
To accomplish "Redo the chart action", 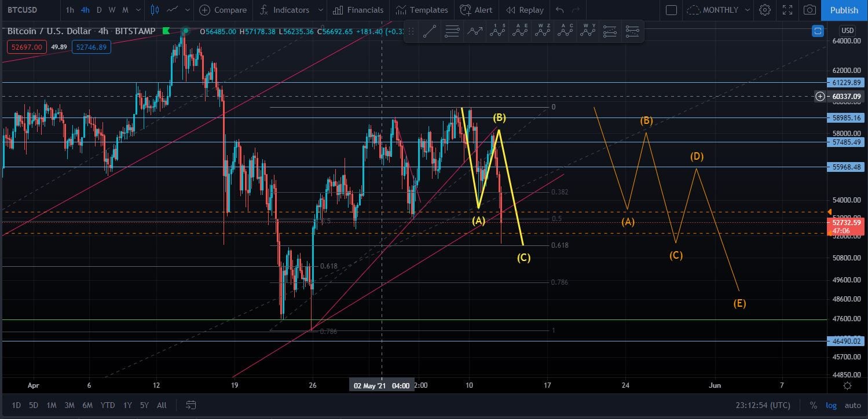I will pyautogui.click(x=576, y=10).
